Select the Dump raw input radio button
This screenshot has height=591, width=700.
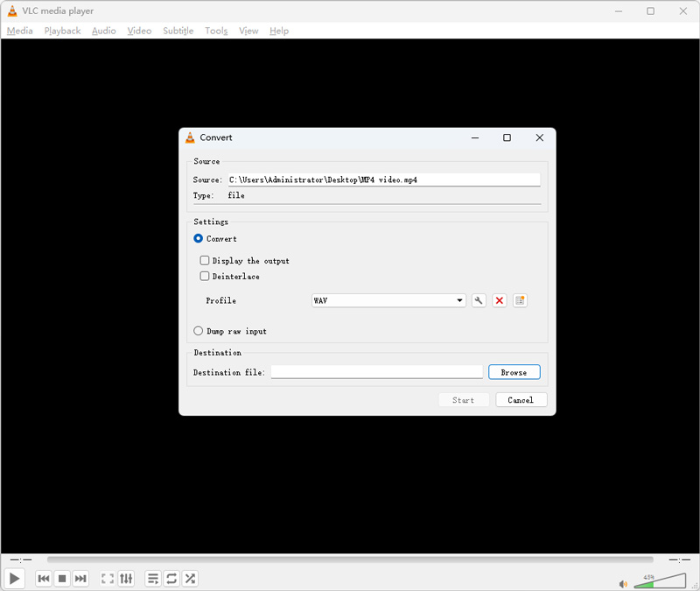pos(198,331)
